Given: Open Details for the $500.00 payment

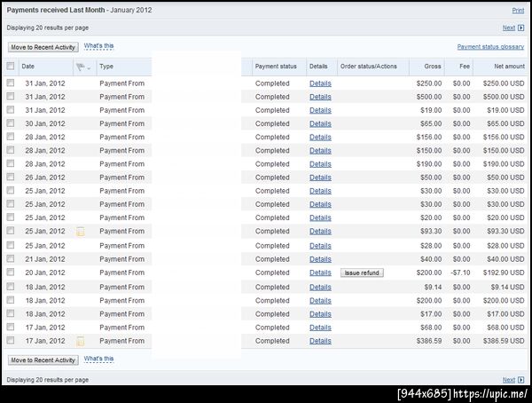Looking at the screenshot, I should [320, 97].
